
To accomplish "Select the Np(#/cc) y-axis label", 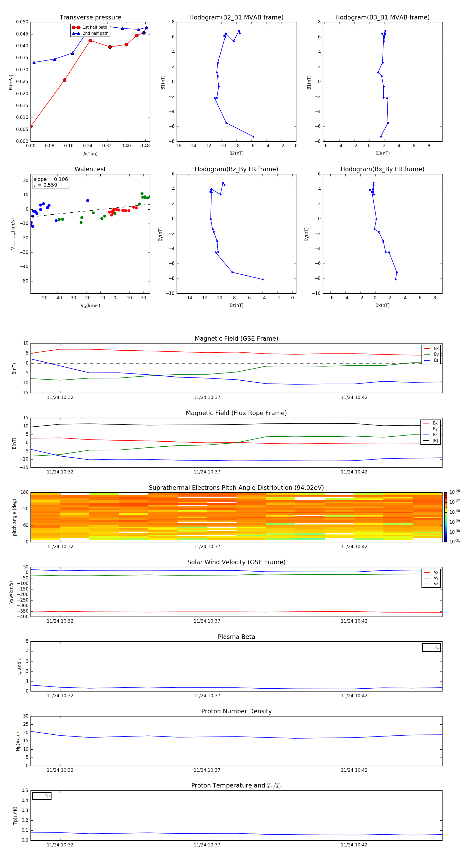I will (x=18, y=741).
